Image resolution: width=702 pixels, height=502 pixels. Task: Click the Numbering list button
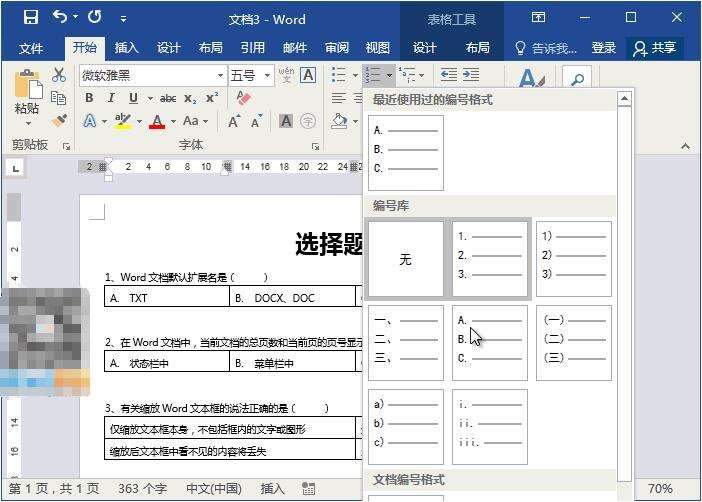pyautogui.click(x=373, y=75)
